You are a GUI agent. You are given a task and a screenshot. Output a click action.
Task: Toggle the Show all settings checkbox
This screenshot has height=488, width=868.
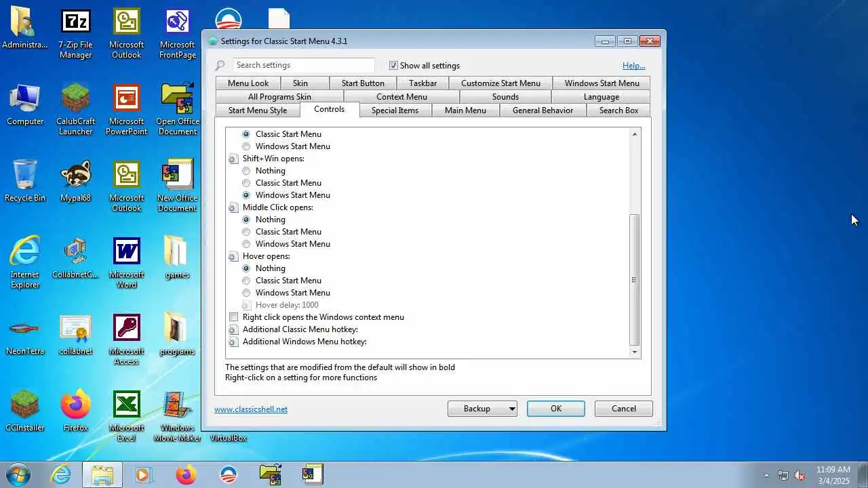tap(393, 66)
